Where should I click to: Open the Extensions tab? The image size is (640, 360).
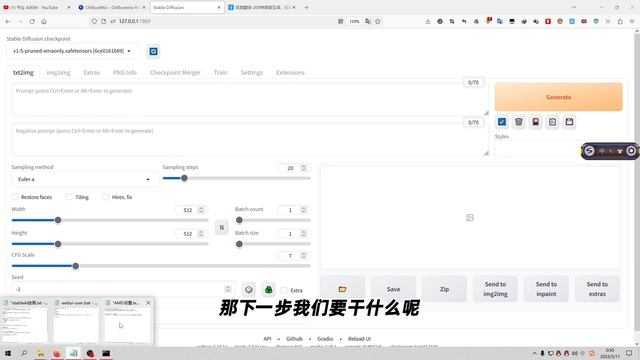click(290, 73)
